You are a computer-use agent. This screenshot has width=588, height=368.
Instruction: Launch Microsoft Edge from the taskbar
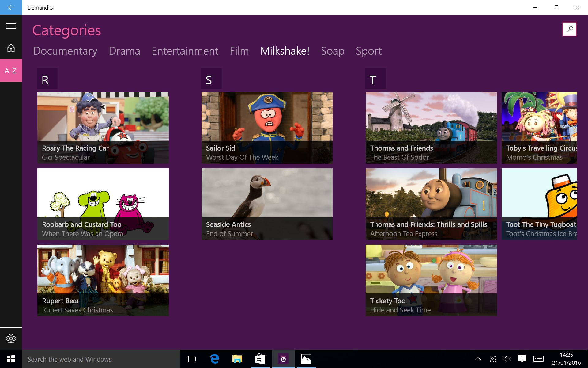tap(214, 358)
